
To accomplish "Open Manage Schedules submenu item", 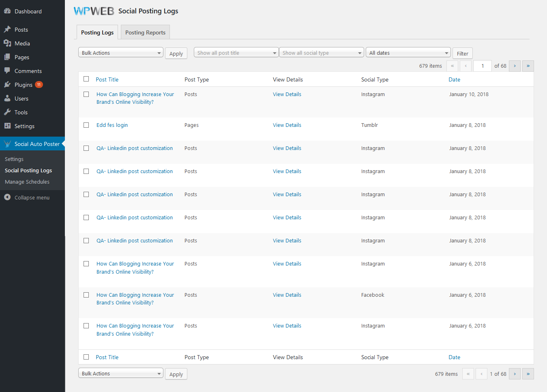I will point(27,182).
